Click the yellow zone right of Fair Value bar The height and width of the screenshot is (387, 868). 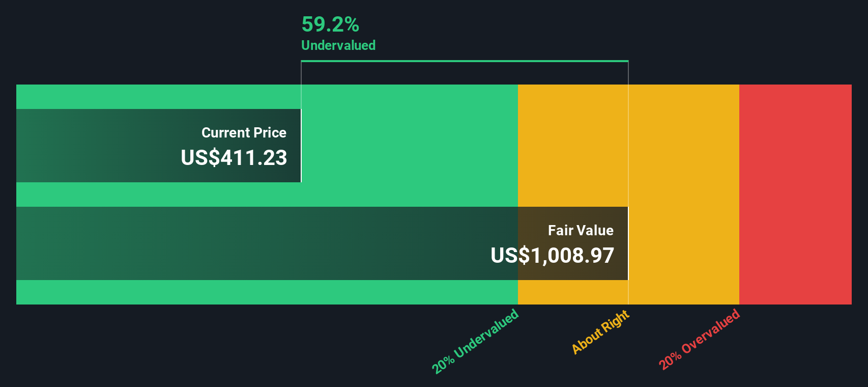click(683, 243)
